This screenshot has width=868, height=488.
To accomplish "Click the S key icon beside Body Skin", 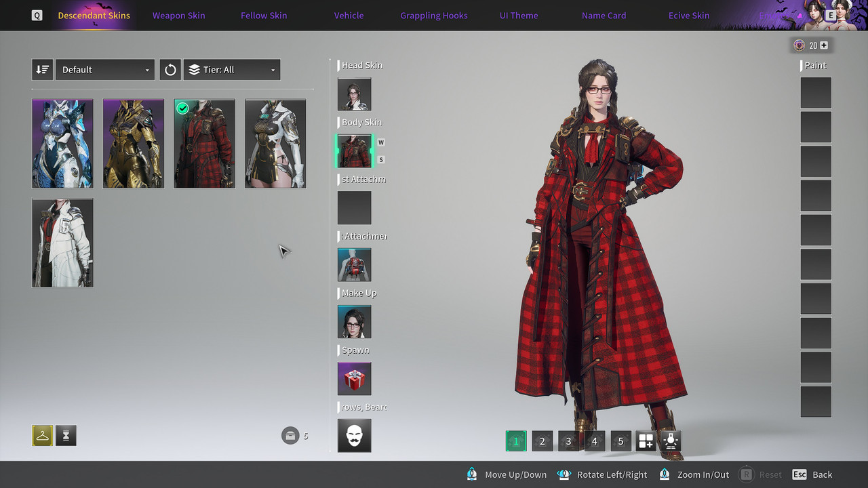I will click(381, 160).
